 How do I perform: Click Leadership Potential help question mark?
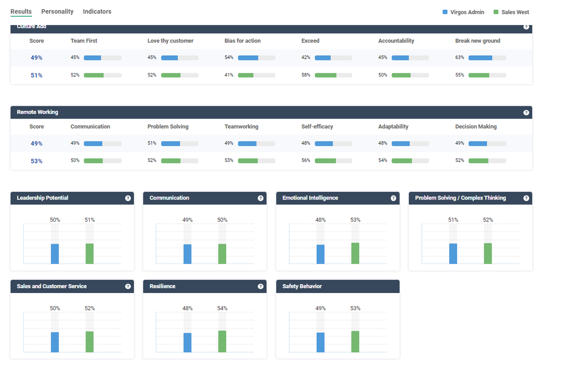click(x=128, y=198)
